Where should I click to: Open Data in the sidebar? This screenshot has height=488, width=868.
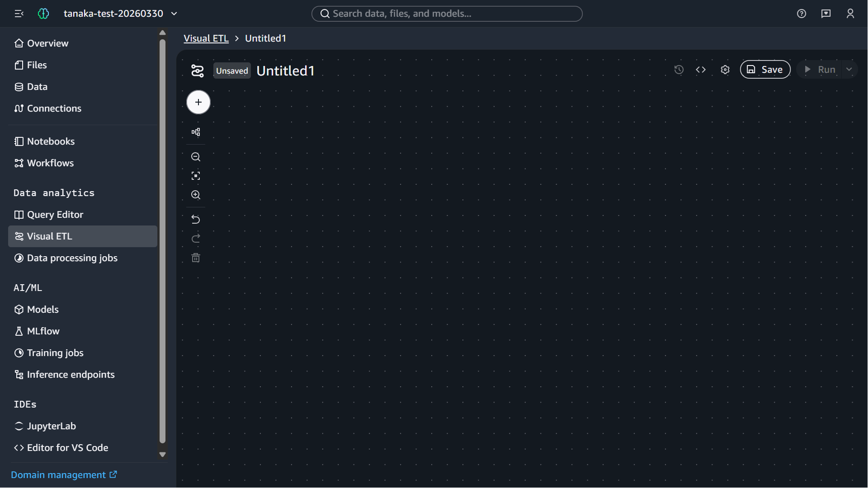83,87
